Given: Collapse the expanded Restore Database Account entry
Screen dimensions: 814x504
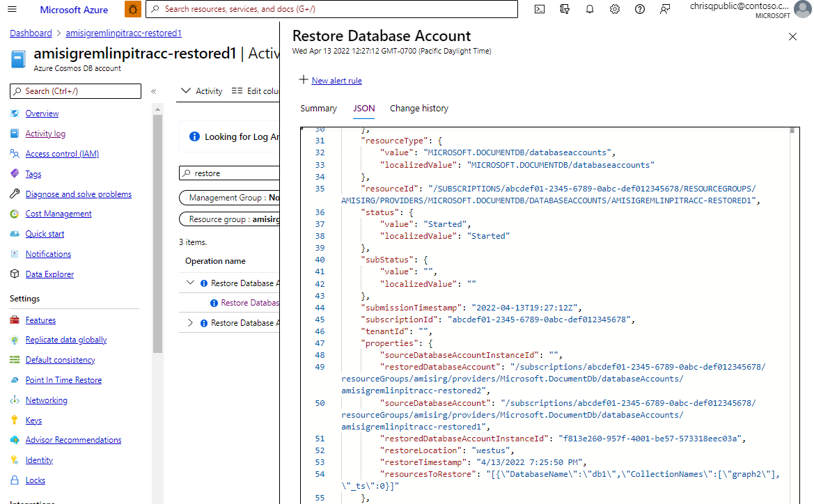Looking at the screenshot, I should point(189,283).
